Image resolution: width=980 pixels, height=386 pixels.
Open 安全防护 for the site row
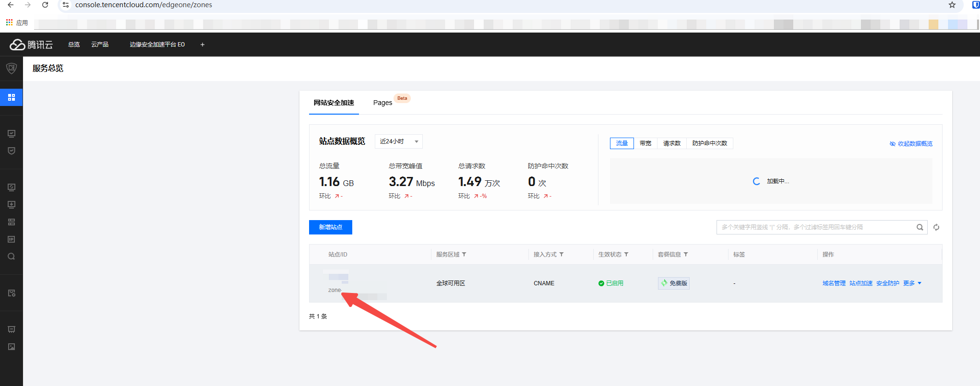coord(888,283)
